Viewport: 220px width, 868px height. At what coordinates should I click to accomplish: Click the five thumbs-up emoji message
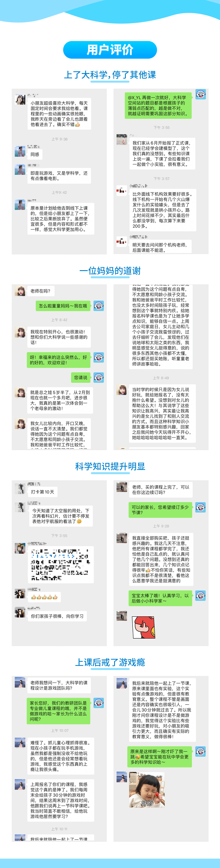[44, 597]
